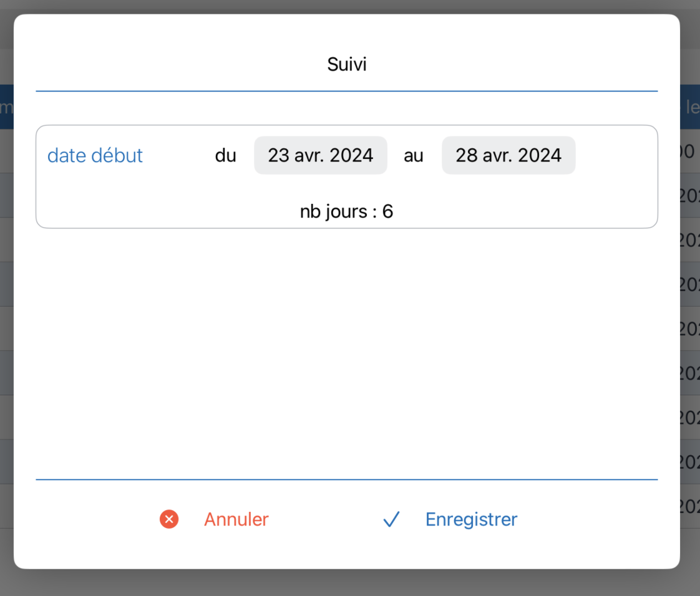This screenshot has width=700, height=596.
Task: Click the dimmed blue header on left edge
Action: pos(7,107)
